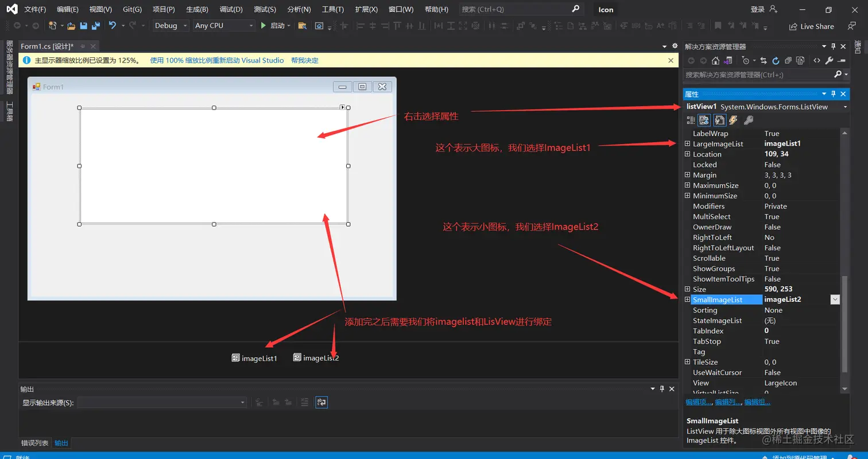Viewport: 868px width, 459px height.
Task: Click the View property value LargeIcon
Action: (x=780, y=383)
